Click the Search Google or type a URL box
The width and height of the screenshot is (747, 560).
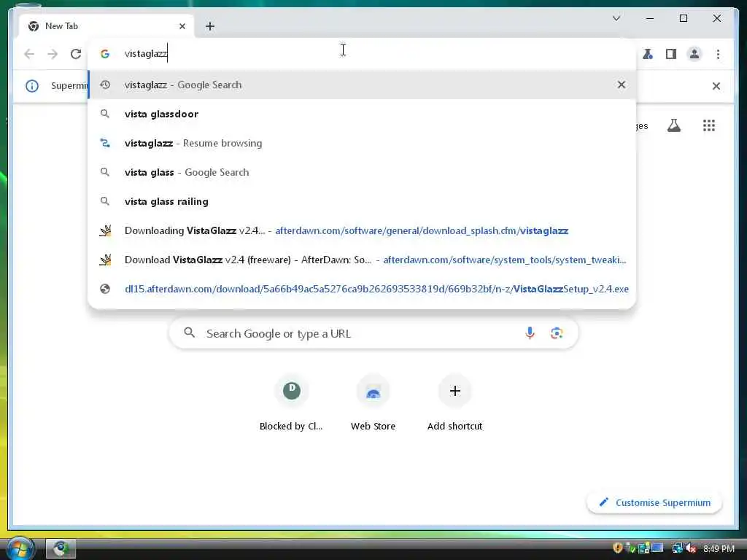click(x=373, y=333)
